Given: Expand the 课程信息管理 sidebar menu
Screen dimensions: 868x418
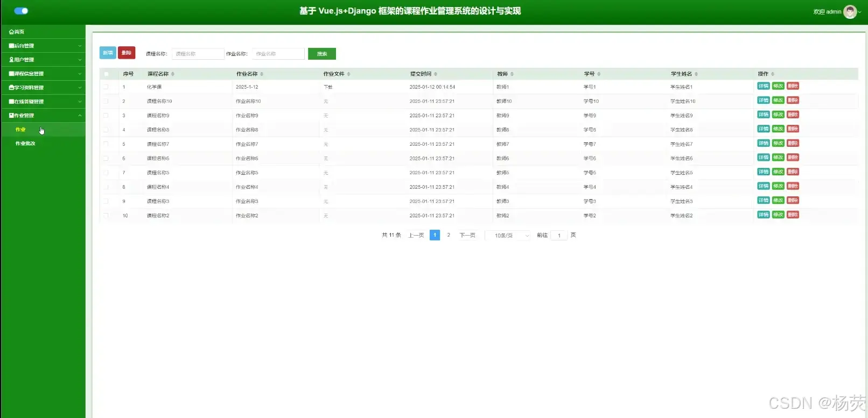Looking at the screenshot, I should [43, 74].
